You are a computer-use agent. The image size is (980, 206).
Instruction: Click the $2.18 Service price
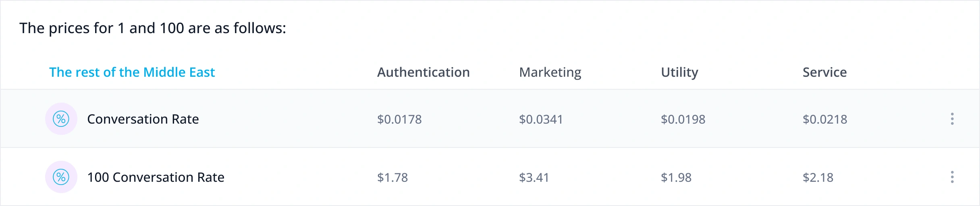818,177
